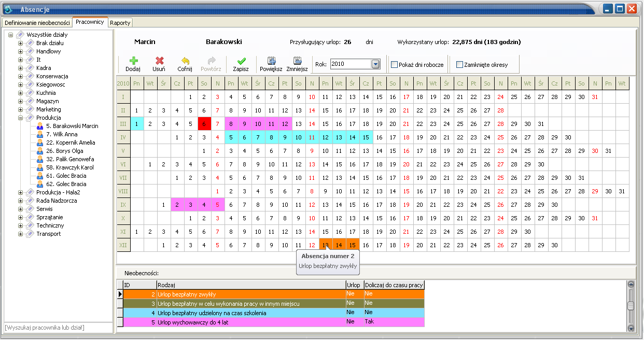Switch to Definiowanie nieobecności tab
This screenshot has height=340, width=644.
(37, 23)
